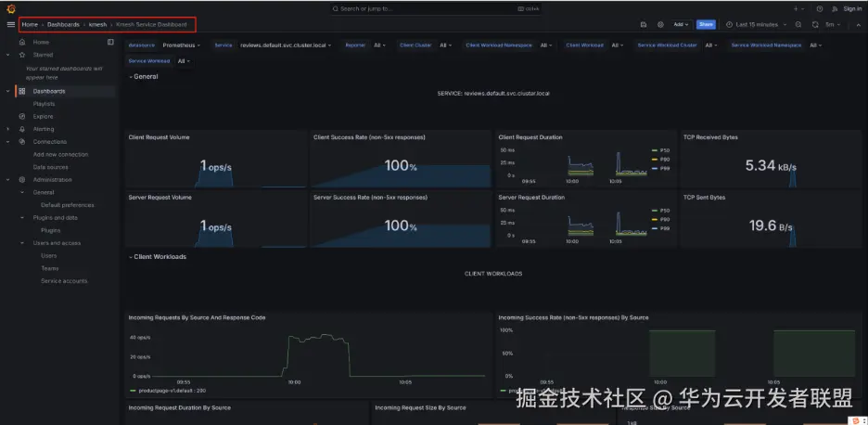Toggle the hamburger navigation menu
868x425 pixels.
[x=10, y=24]
